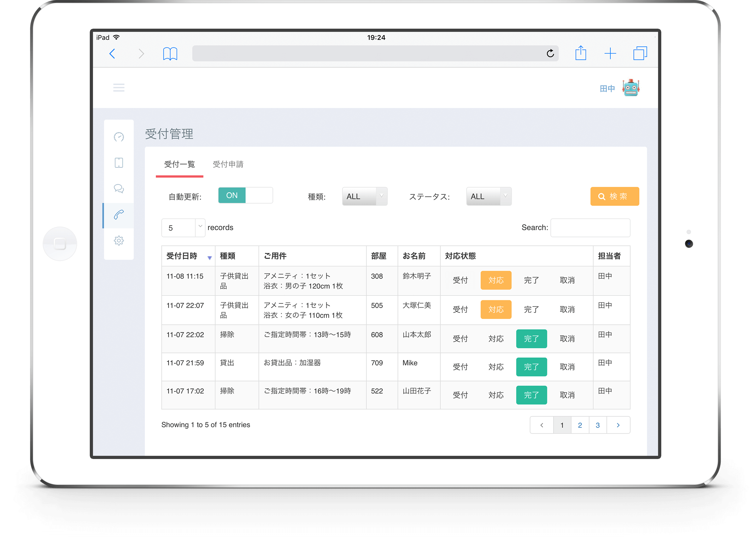Expand the records per page dropdown
The height and width of the screenshot is (540, 756).
(183, 228)
